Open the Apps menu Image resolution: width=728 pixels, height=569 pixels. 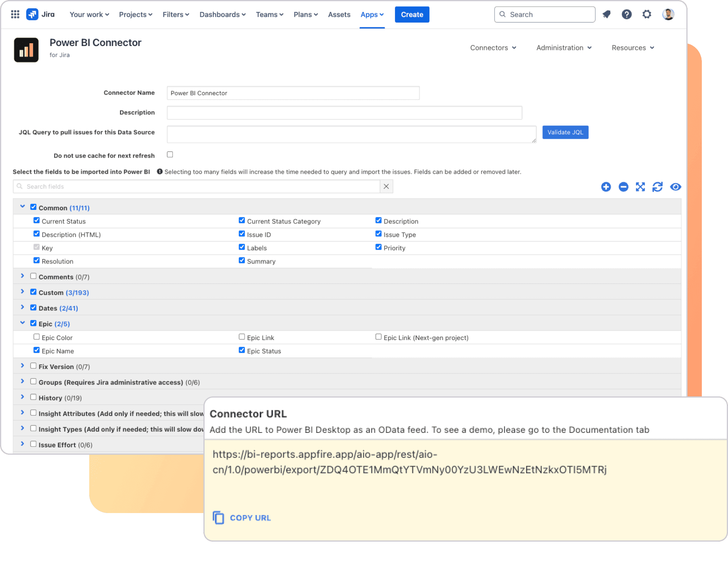coord(372,14)
